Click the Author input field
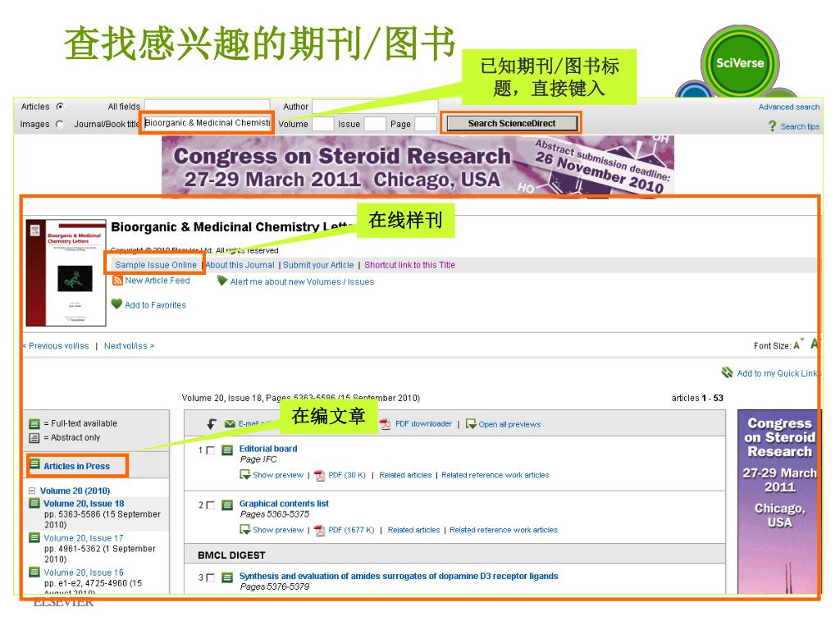 375,106
